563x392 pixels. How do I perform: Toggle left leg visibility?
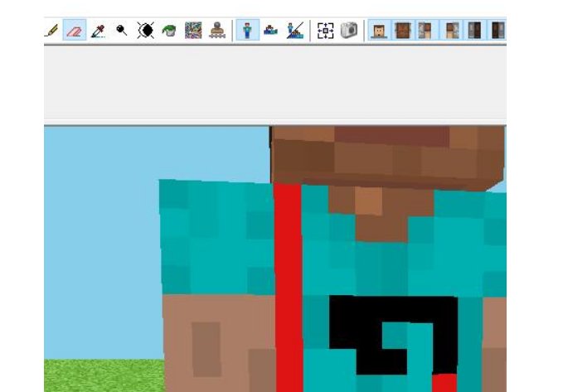click(474, 31)
